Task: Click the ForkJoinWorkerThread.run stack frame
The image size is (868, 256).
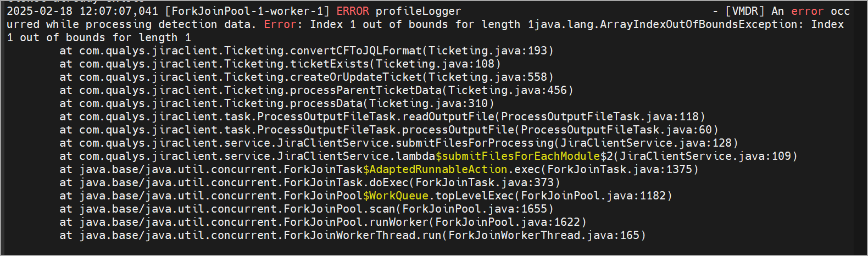Action: point(353,235)
